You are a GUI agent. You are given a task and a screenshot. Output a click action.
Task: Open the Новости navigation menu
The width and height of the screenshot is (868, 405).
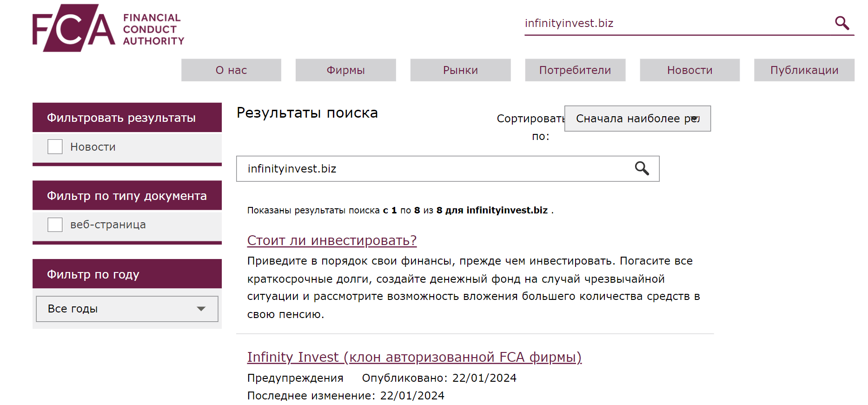point(690,70)
